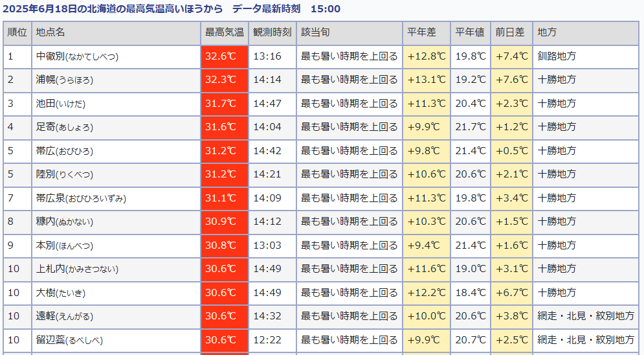Select the 留辺蘂(るべしべ) station name
The image size is (644, 355).
point(69,340)
